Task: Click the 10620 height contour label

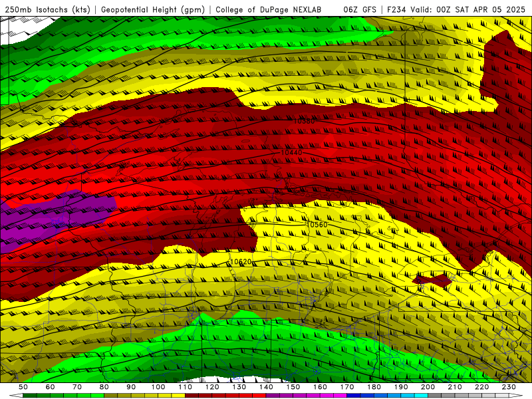Action: click(x=241, y=261)
